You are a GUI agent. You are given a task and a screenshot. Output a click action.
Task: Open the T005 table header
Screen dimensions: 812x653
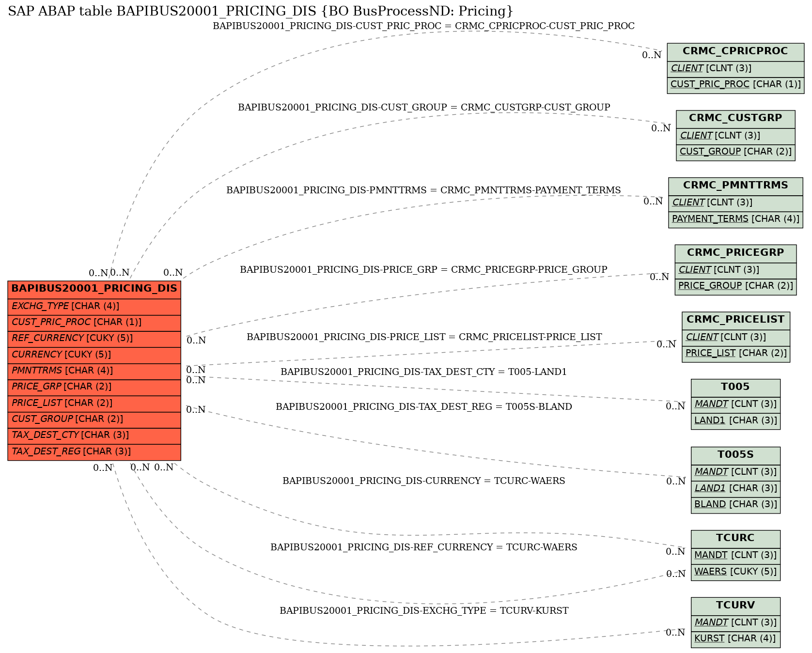click(x=735, y=388)
